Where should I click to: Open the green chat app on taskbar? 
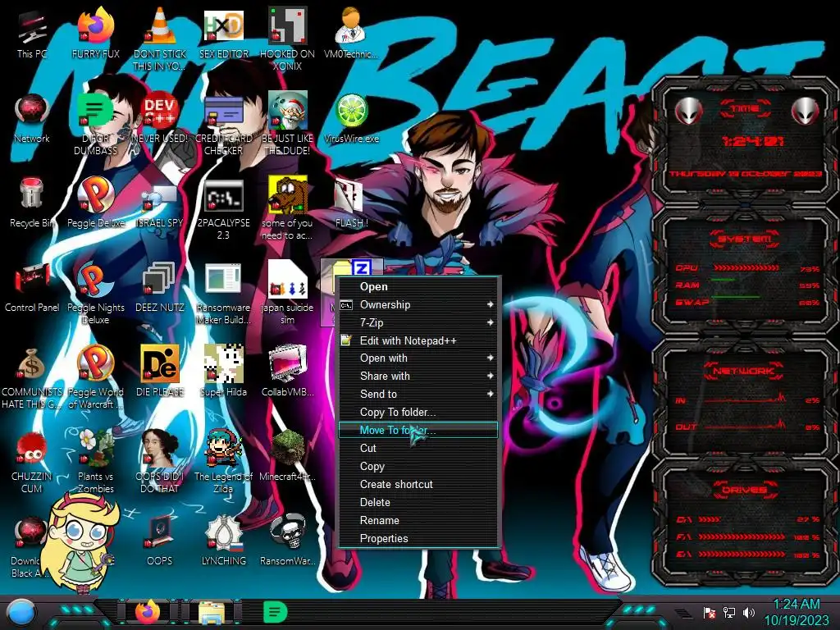click(x=276, y=612)
